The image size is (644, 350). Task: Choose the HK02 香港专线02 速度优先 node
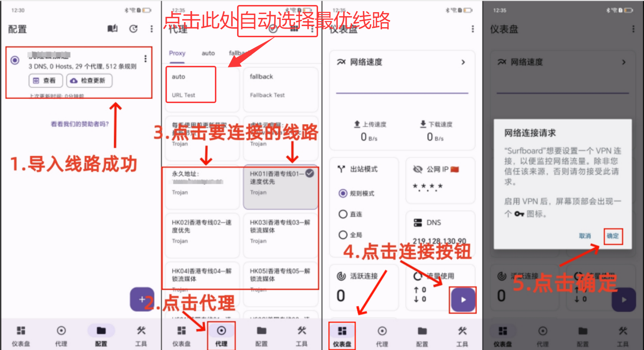click(x=202, y=235)
